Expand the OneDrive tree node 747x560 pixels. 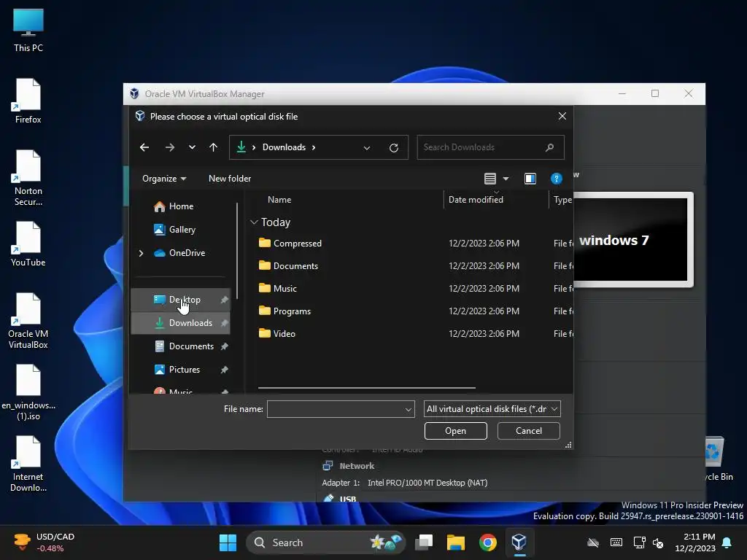click(141, 253)
